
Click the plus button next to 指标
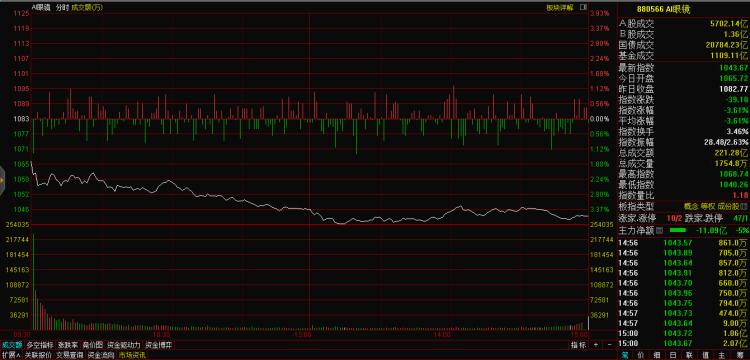(596, 345)
